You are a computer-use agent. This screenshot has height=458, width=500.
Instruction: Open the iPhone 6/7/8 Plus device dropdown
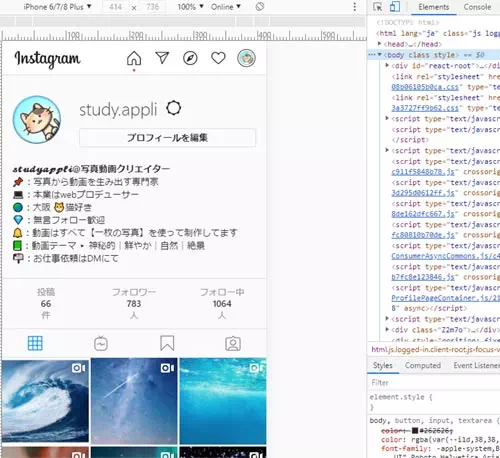tap(57, 7)
